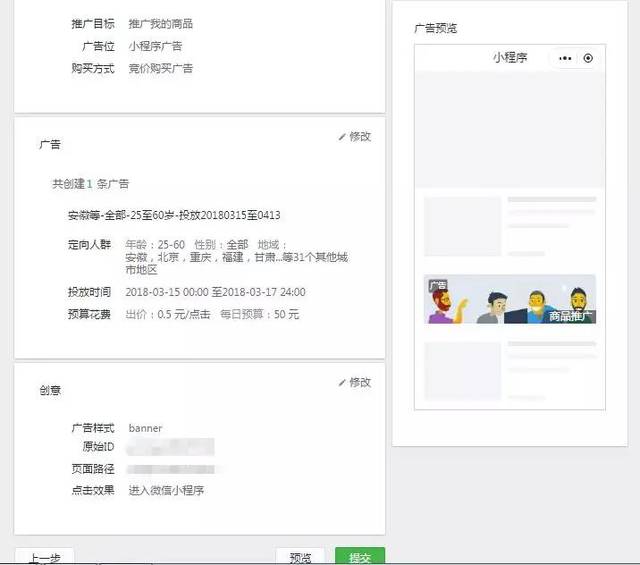Click the 推广目标 label
The width and height of the screenshot is (640, 565).
click(x=93, y=24)
